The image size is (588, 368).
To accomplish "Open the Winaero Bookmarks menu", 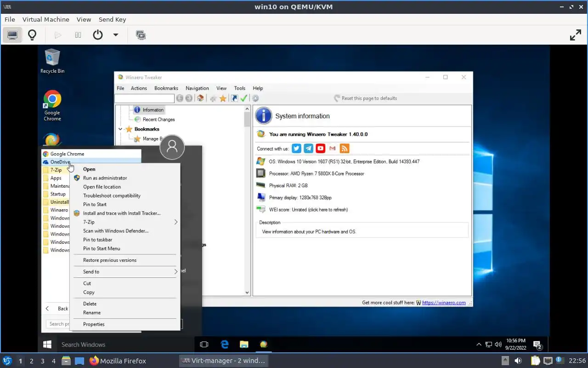I will click(x=166, y=88).
